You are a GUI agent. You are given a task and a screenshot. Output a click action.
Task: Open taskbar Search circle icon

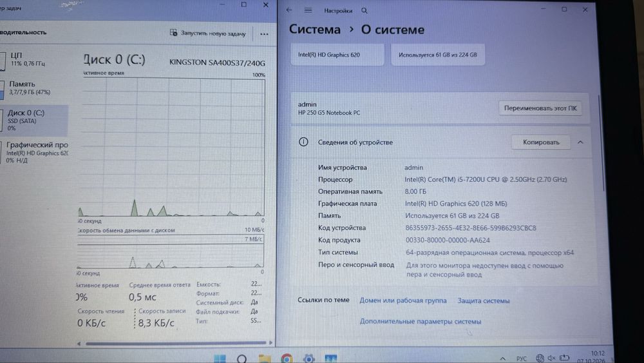[242, 359]
